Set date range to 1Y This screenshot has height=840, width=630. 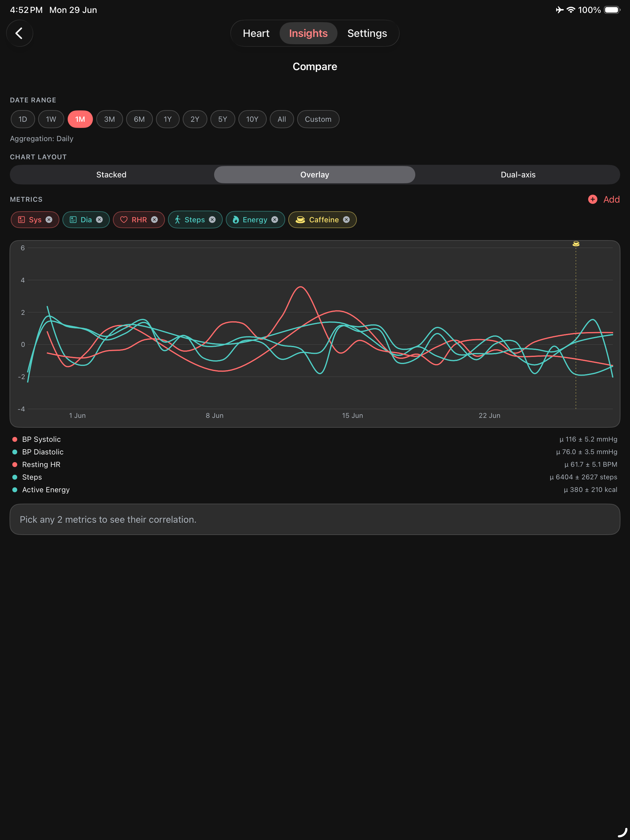pyautogui.click(x=168, y=119)
